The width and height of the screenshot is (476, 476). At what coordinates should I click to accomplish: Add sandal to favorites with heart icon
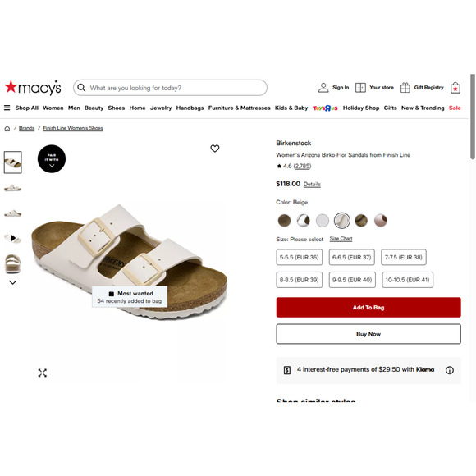click(x=215, y=149)
